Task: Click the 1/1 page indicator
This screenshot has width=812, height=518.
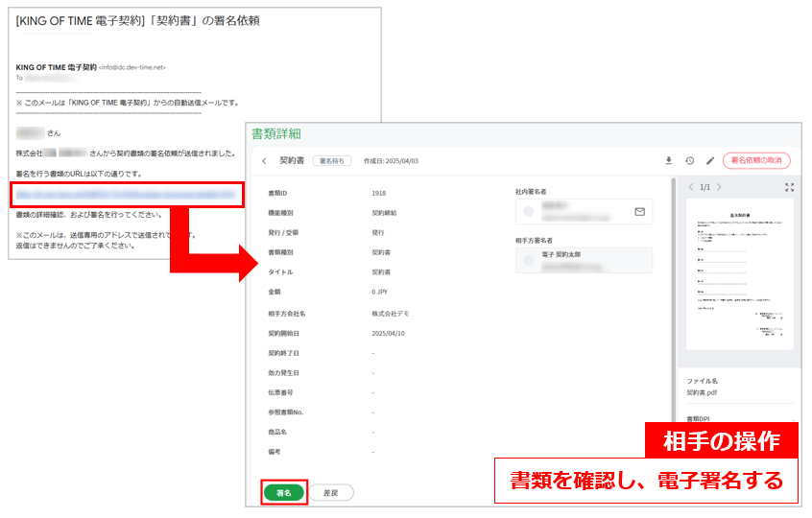Action: (x=705, y=187)
